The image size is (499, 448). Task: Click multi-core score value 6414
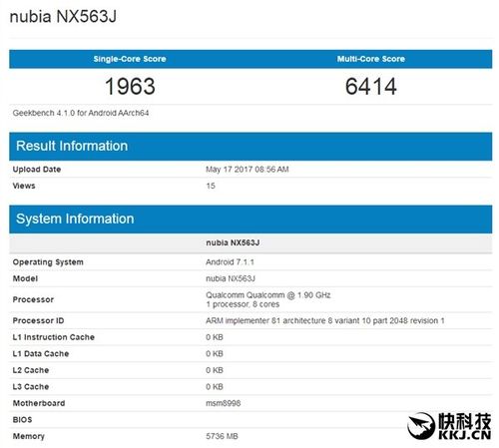[x=371, y=87]
